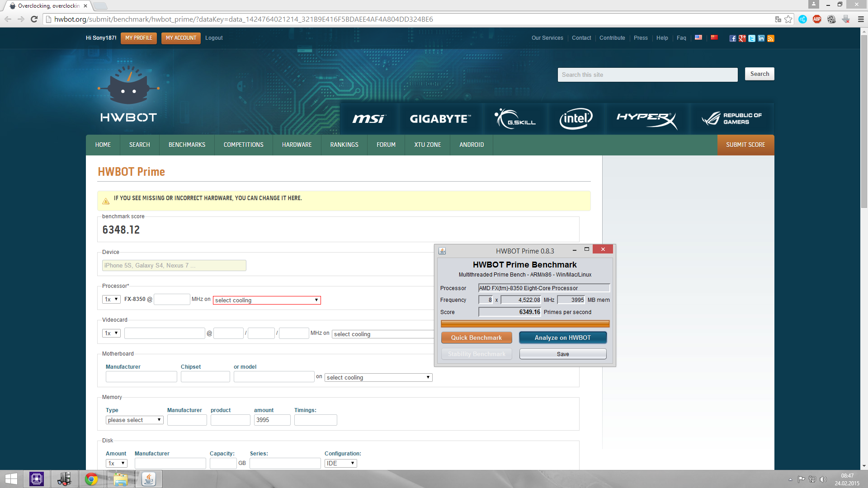Open the LinkedIn social icon
Screen dimensions: 868x488
761,38
